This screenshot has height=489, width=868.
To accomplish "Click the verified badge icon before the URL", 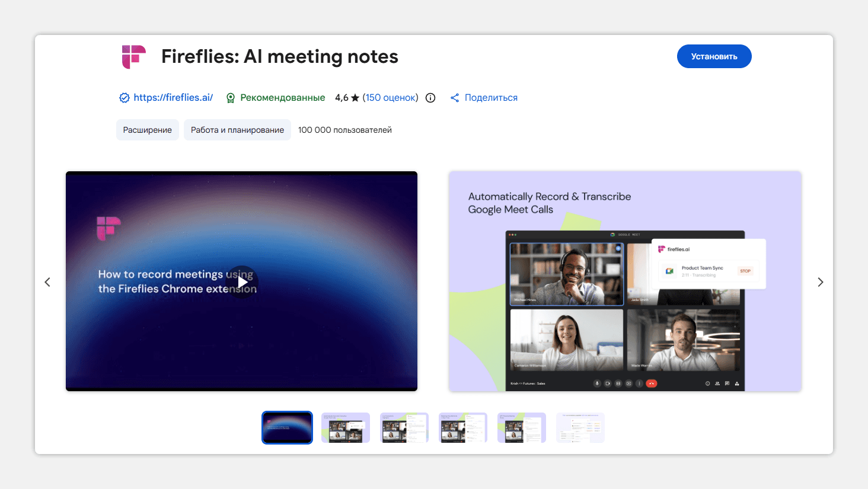I will click(125, 98).
